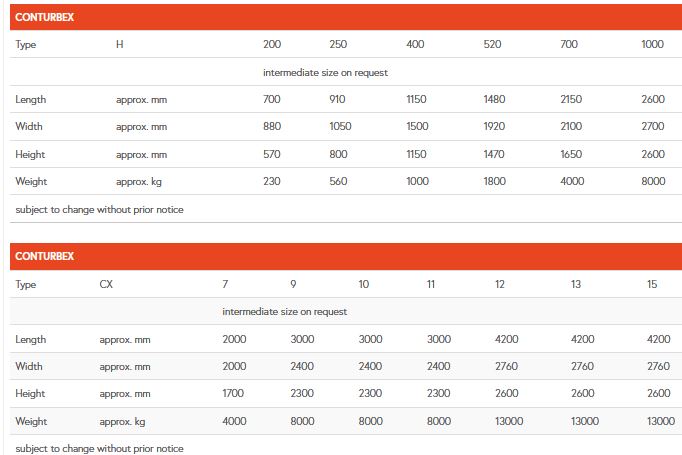Click the 1000 column header in H table
The image size is (682, 455).
click(x=653, y=45)
